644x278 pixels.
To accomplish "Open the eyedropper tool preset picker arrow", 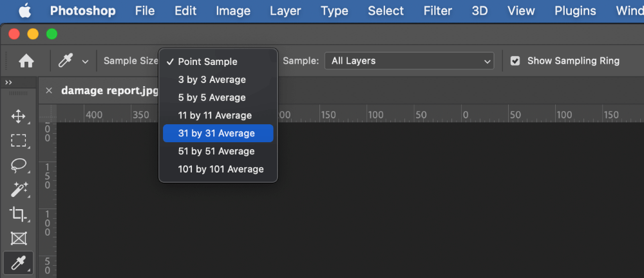I will (x=85, y=62).
